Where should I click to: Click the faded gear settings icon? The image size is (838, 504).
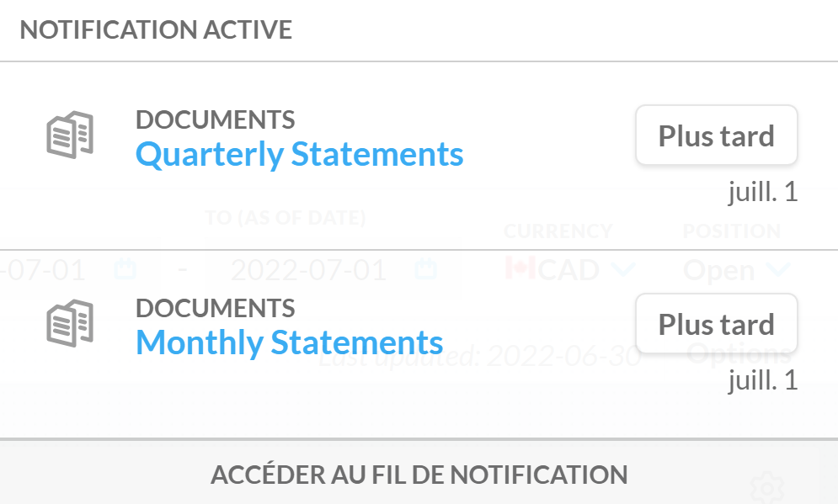point(766,486)
